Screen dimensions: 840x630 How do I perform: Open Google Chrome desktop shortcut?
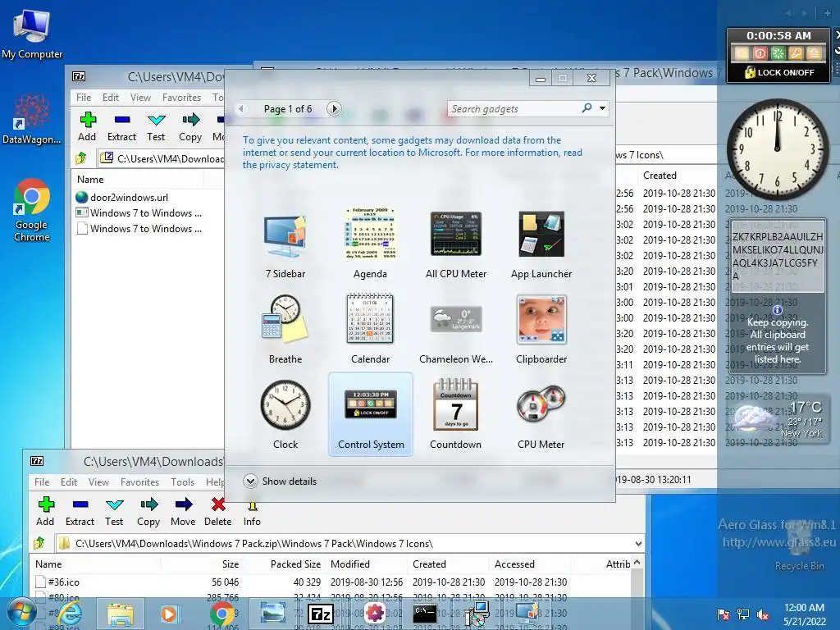tap(32, 211)
